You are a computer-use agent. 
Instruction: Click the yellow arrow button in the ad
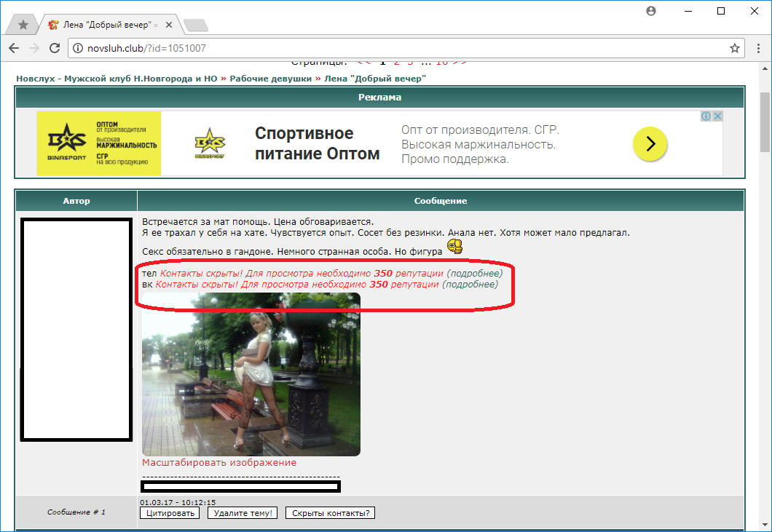(650, 144)
